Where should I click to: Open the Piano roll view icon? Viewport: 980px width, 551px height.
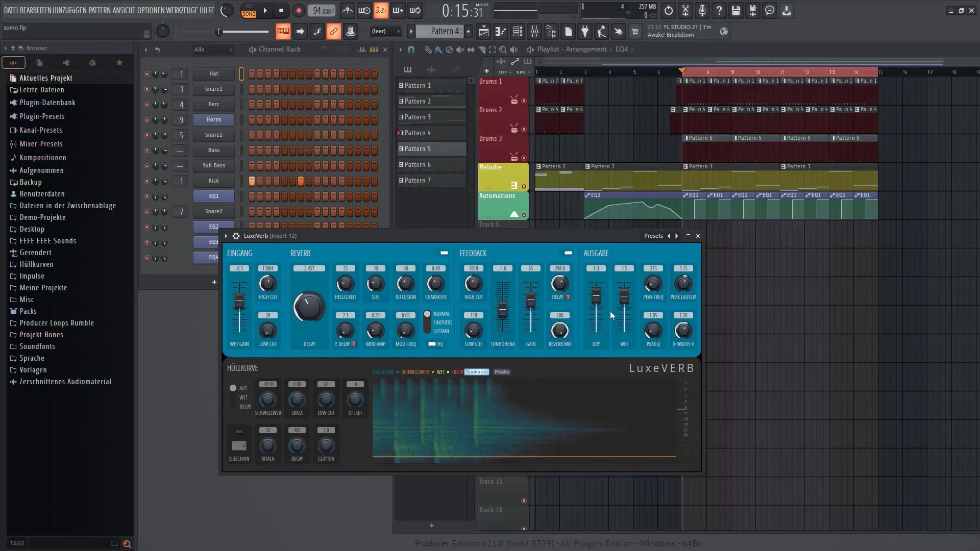500,32
